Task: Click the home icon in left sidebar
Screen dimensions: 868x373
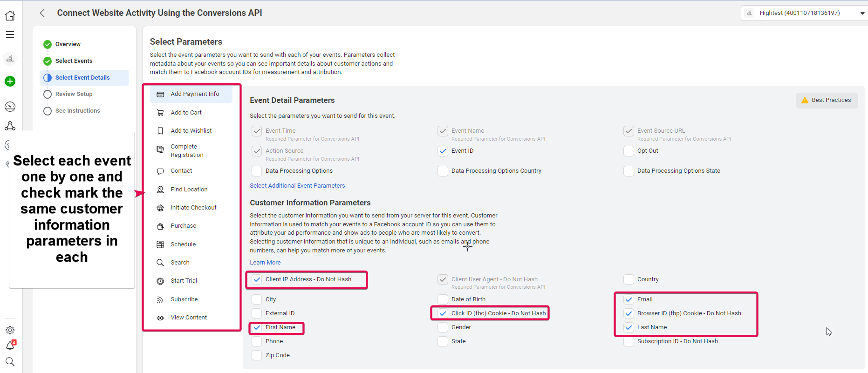Action: tap(10, 16)
